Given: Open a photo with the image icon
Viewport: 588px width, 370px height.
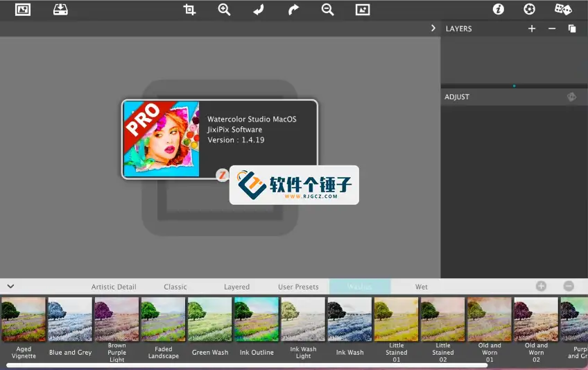Looking at the screenshot, I should click(x=23, y=10).
